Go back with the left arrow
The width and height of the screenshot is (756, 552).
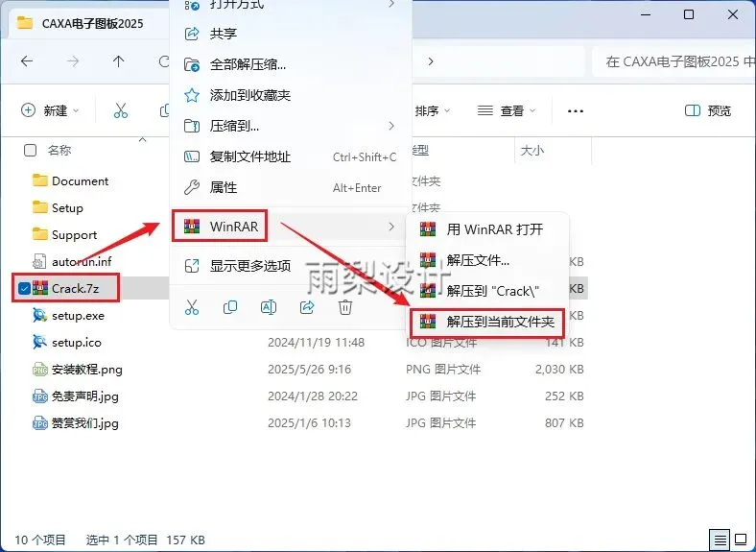[x=27, y=61]
